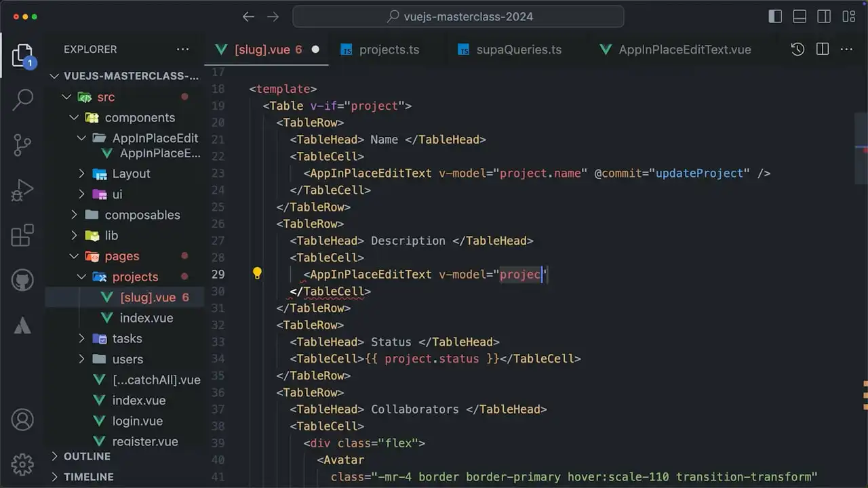The width and height of the screenshot is (868, 488).
Task: Click line number 29 in gutter
Action: pyautogui.click(x=218, y=274)
